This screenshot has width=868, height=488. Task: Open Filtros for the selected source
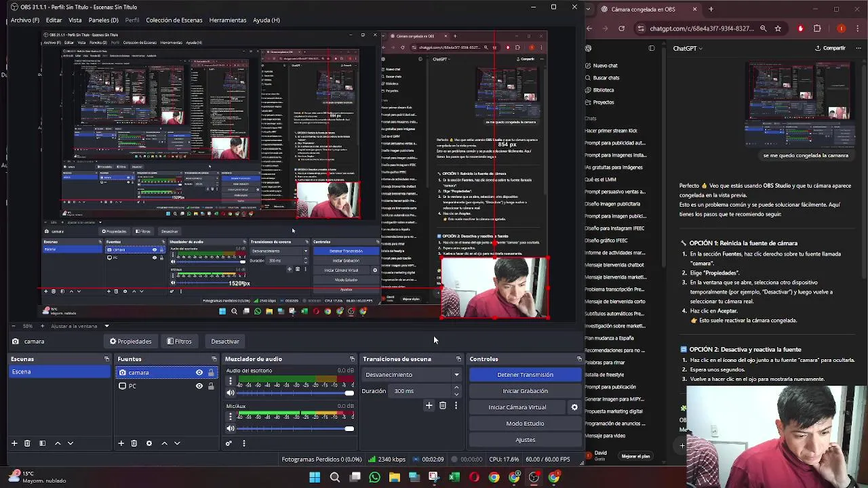click(x=179, y=341)
